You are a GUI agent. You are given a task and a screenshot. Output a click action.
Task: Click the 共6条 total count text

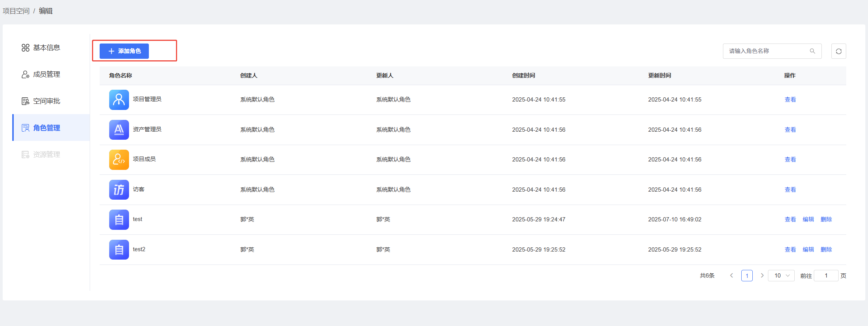[707, 276]
